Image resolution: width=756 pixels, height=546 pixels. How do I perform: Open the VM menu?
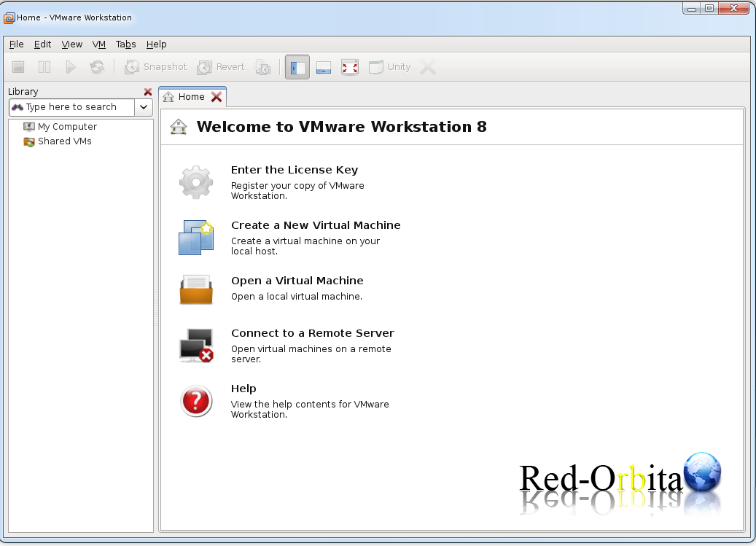pos(99,44)
